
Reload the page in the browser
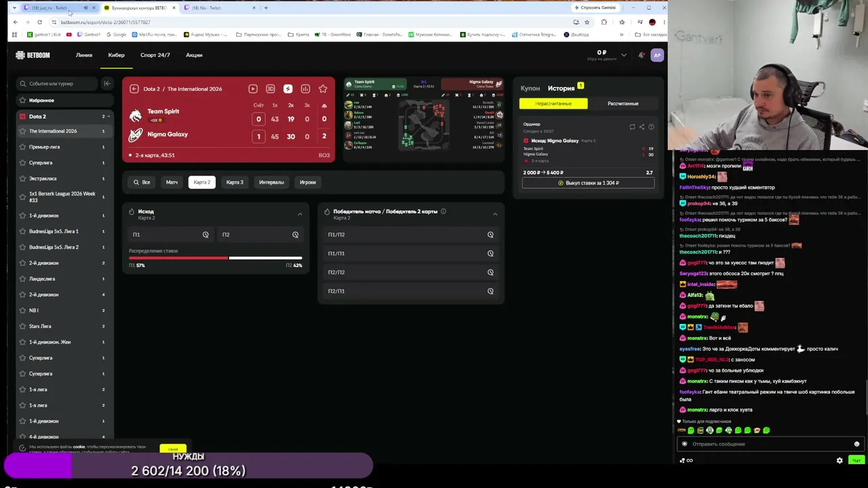click(x=39, y=22)
